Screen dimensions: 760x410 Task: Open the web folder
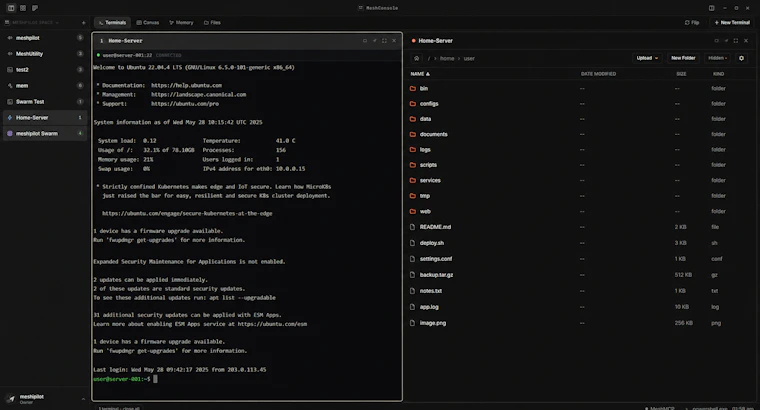(581, 211)
